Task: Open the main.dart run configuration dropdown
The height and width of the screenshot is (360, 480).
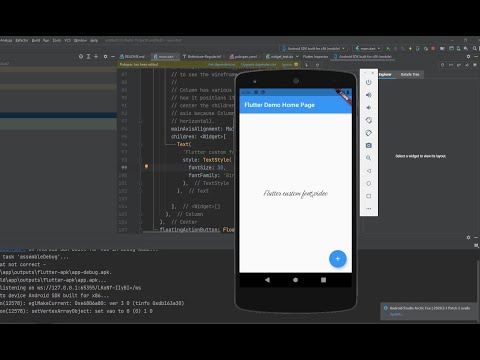Action: (x=368, y=49)
